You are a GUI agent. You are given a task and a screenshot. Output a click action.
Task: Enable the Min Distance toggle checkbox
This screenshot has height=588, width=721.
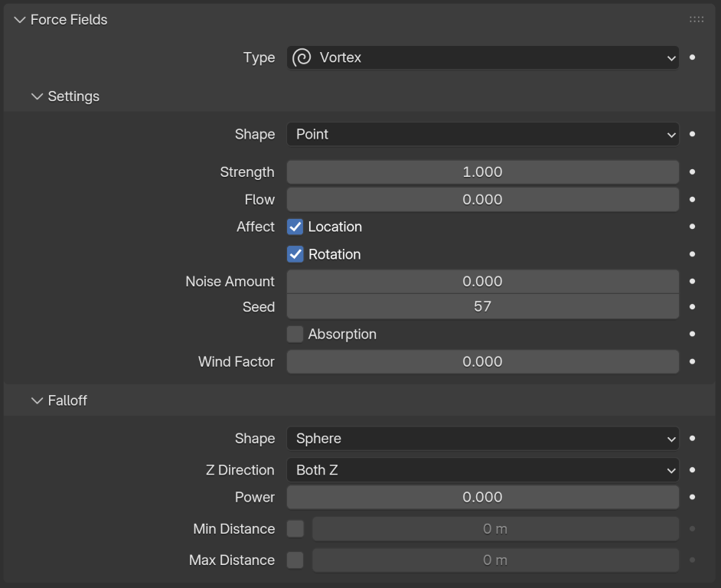[295, 528]
